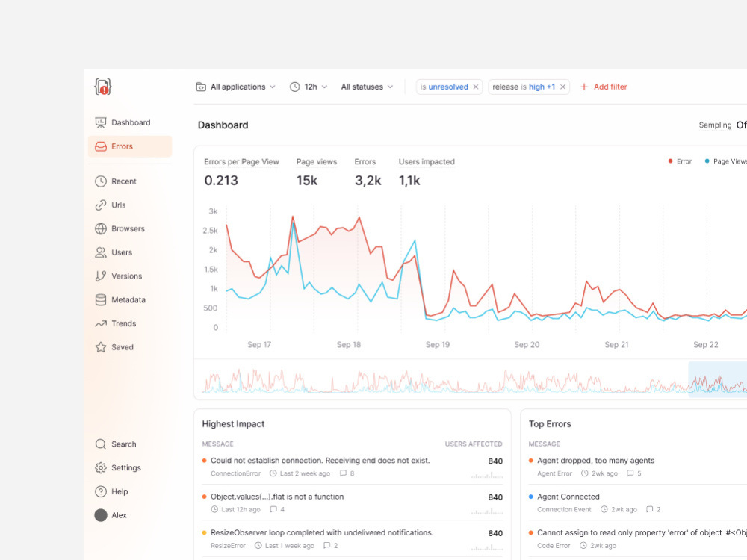This screenshot has height=560, width=747.
Task: Open 'Could not establish connection' error
Action: point(320,461)
